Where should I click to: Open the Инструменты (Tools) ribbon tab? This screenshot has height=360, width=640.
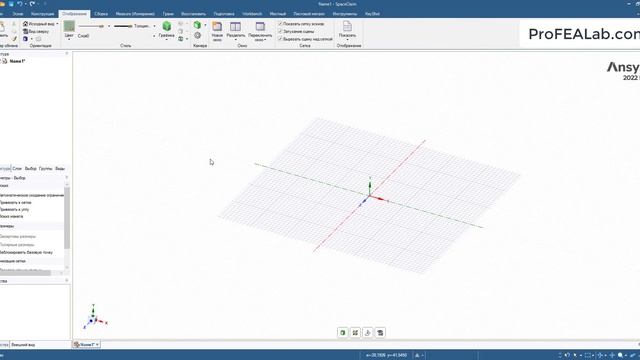tap(345, 14)
